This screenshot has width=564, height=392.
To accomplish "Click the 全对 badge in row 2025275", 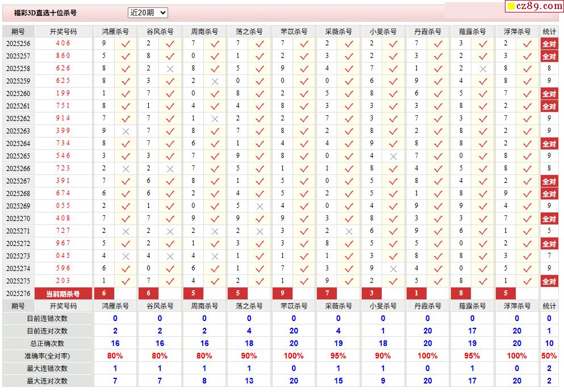I will point(549,281).
